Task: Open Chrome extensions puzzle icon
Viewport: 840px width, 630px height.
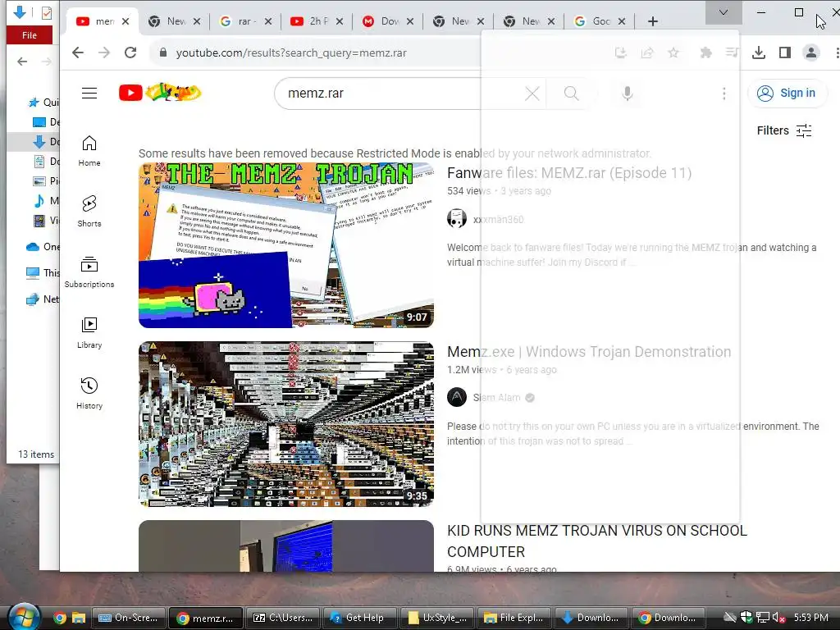Action: pyautogui.click(x=706, y=52)
